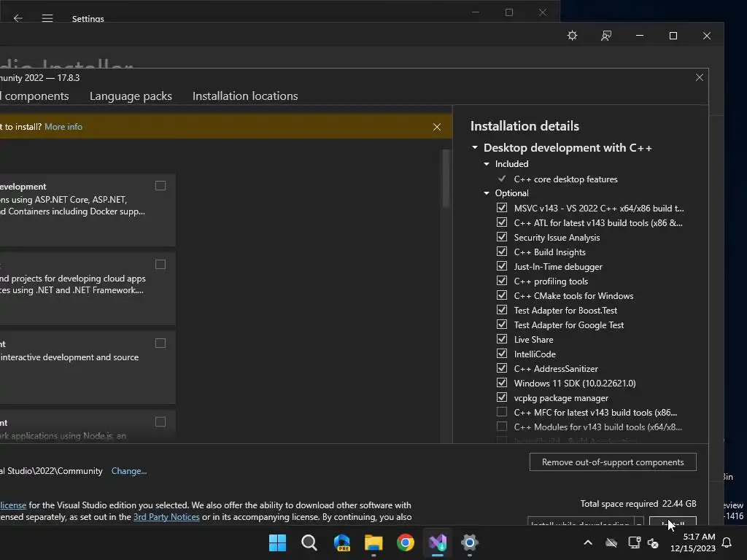The image size is (747, 560).
Task: Click the send feedback icon in title bar
Action: tap(606, 36)
